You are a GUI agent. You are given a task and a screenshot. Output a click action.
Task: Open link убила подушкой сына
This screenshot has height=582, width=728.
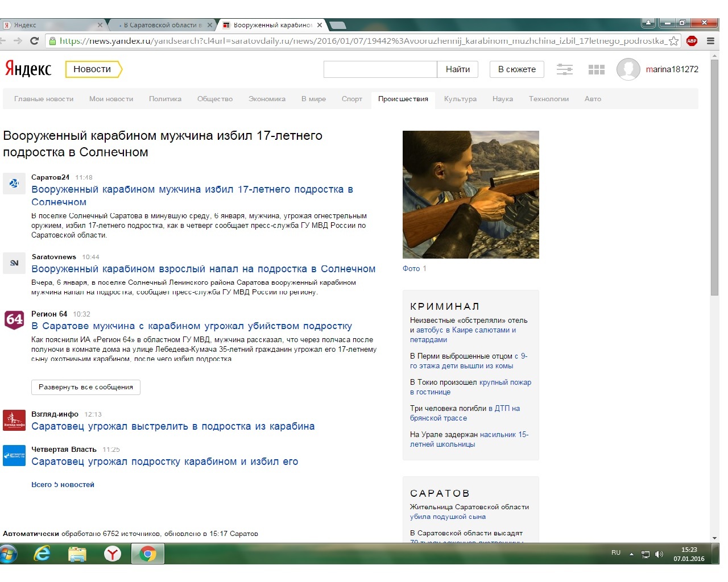click(448, 517)
